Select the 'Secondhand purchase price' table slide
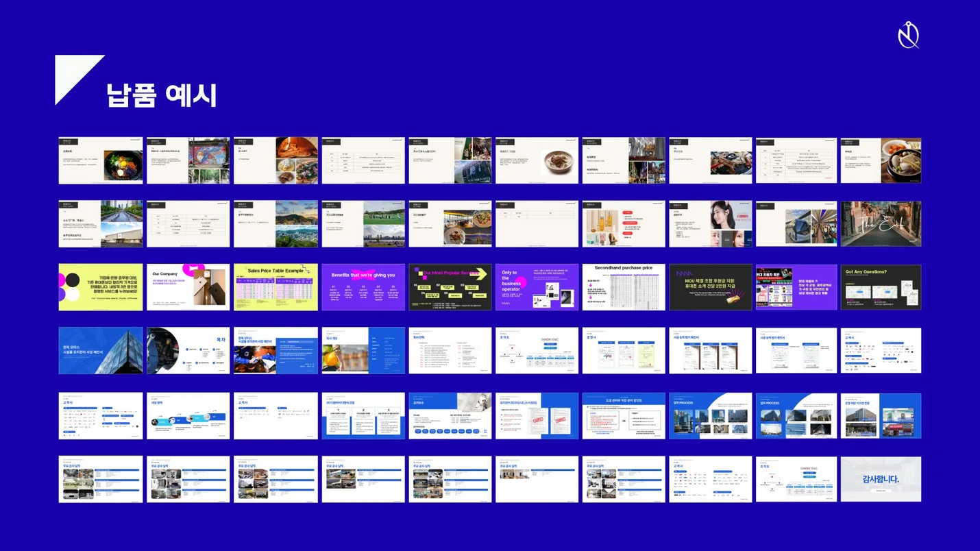980x551 pixels. pos(624,287)
